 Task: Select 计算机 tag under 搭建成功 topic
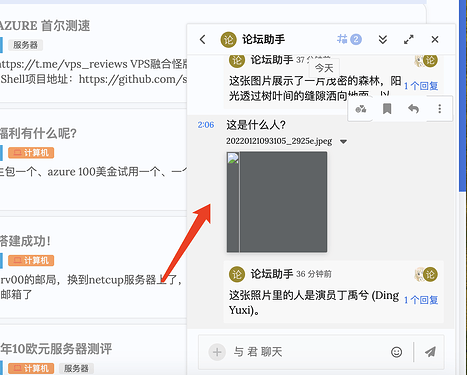31,260
